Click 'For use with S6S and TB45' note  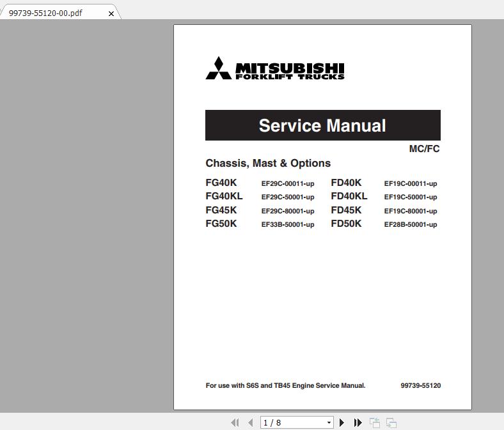(285, 385)
